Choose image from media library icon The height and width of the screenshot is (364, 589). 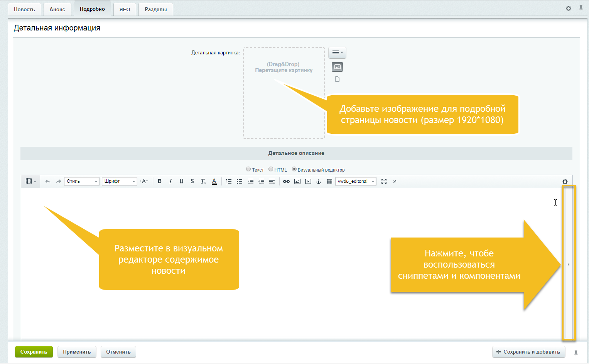click(338, 67)
